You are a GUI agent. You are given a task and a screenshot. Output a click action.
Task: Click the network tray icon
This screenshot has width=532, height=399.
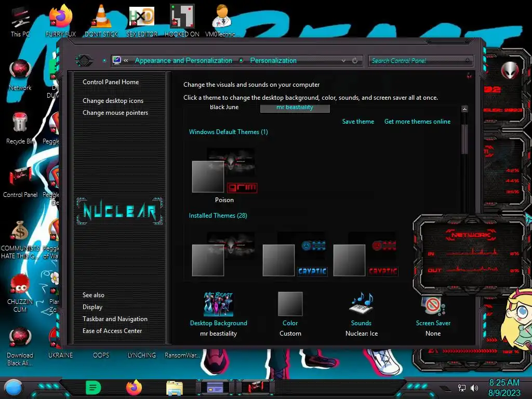click(x=462, y=388)
